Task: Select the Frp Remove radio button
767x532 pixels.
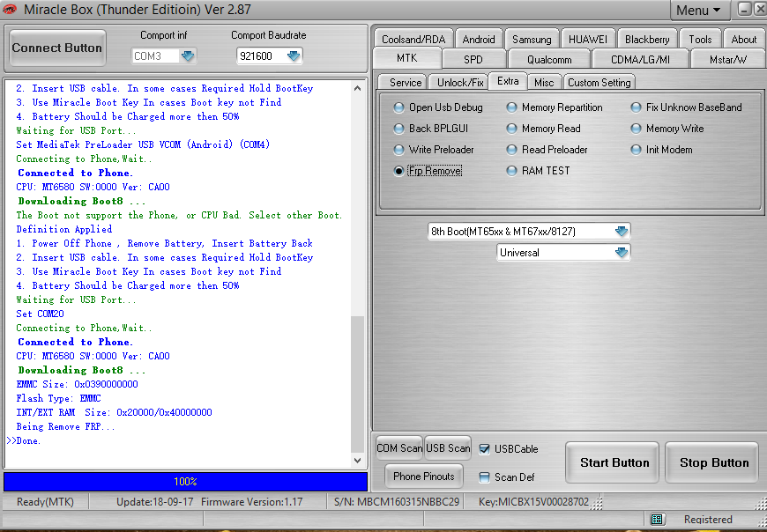Action: click(x=399, y=171)
